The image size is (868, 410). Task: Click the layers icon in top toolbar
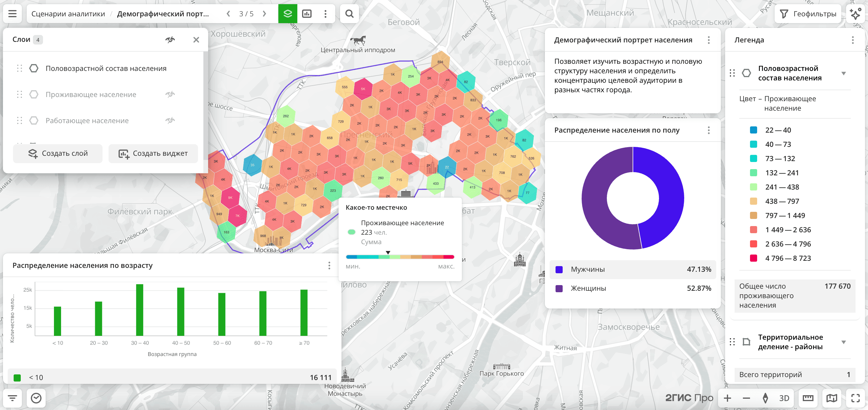pyautogui.click(x=288, y=14)
